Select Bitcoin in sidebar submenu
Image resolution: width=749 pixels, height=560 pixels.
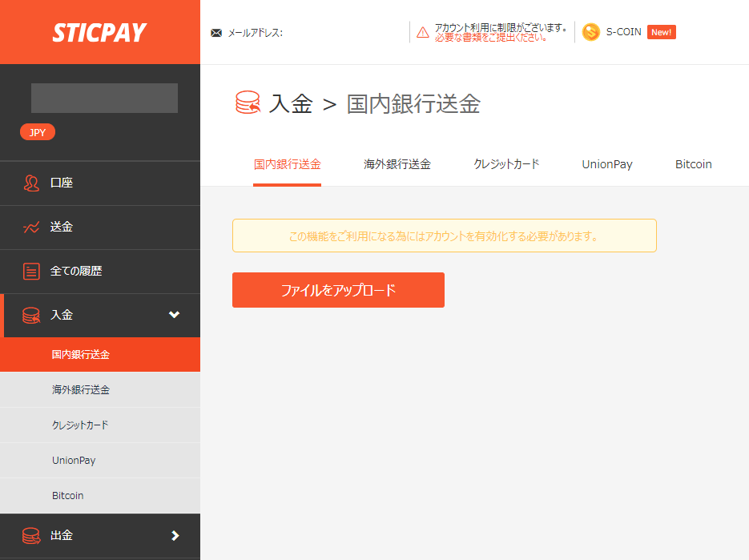click(x=100, y=496)
